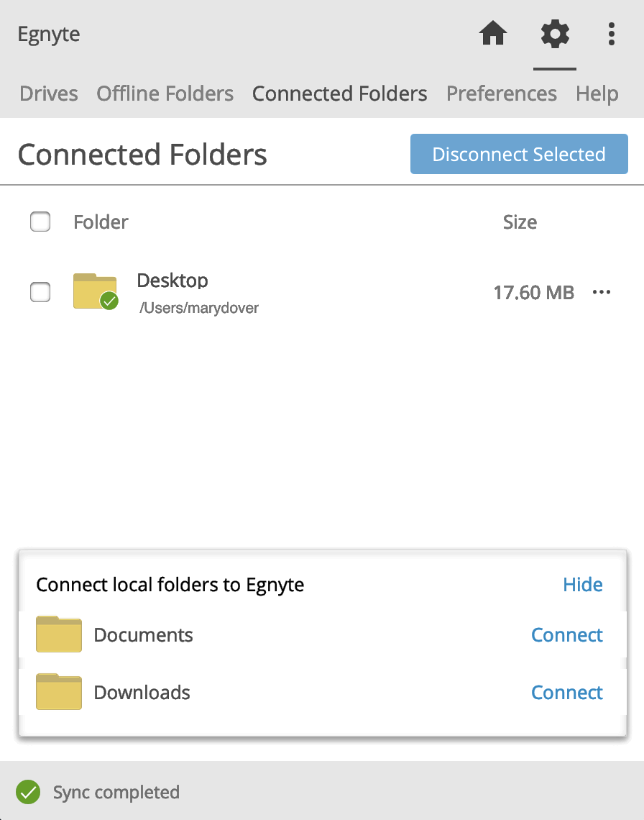Hide the Connect local folders panel
This screenshot has width=644, height=820.
tap(583, 584)
